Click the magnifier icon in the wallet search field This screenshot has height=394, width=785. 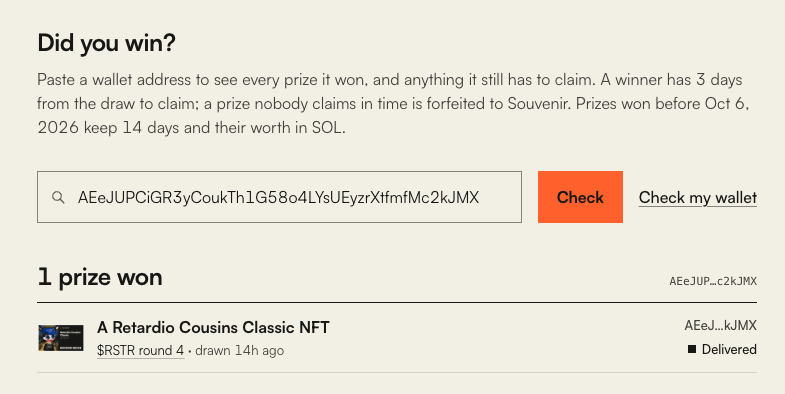[x=58, y=197]
